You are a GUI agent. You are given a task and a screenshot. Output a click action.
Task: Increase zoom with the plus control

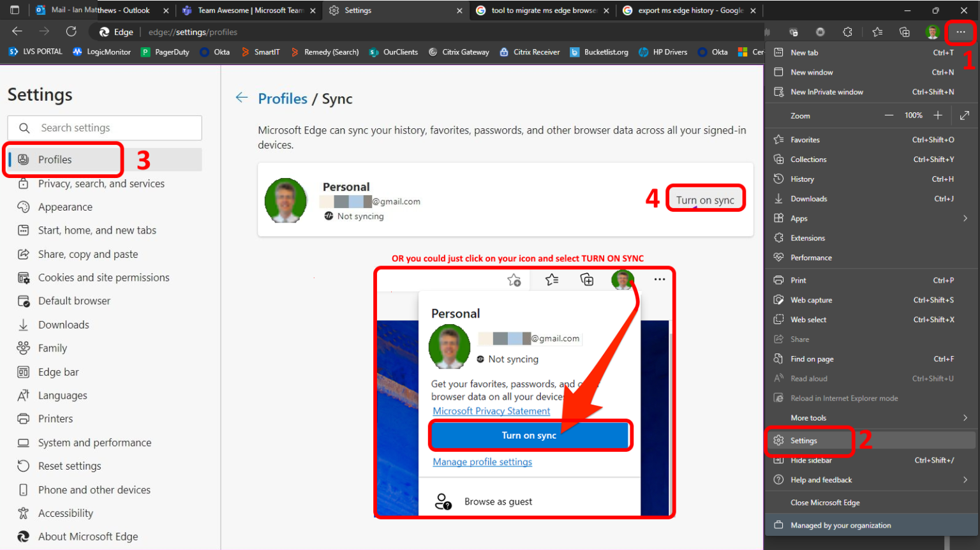pos(938,115)
